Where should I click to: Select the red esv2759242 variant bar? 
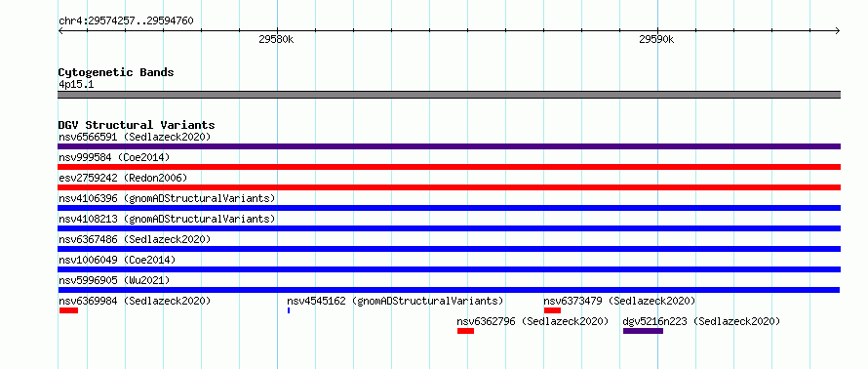pos(449,187)
